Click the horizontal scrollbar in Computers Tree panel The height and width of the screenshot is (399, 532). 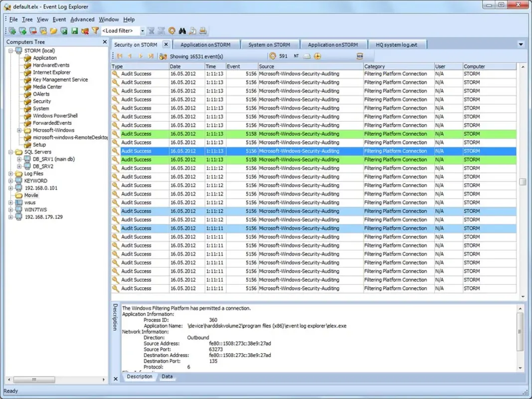35,380
